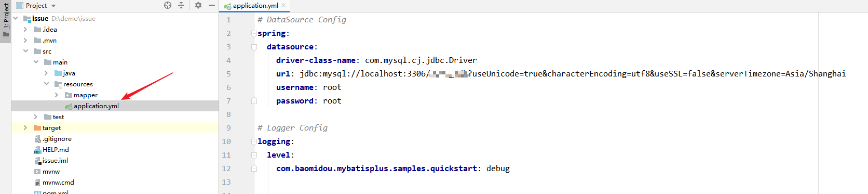Hide the Project tool window
868x194 pixels.
(x=212, y=5)
